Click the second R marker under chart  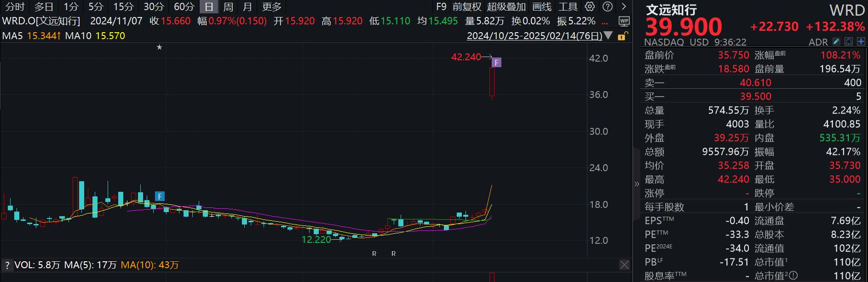pyautogui.click(x=394, y=253)
